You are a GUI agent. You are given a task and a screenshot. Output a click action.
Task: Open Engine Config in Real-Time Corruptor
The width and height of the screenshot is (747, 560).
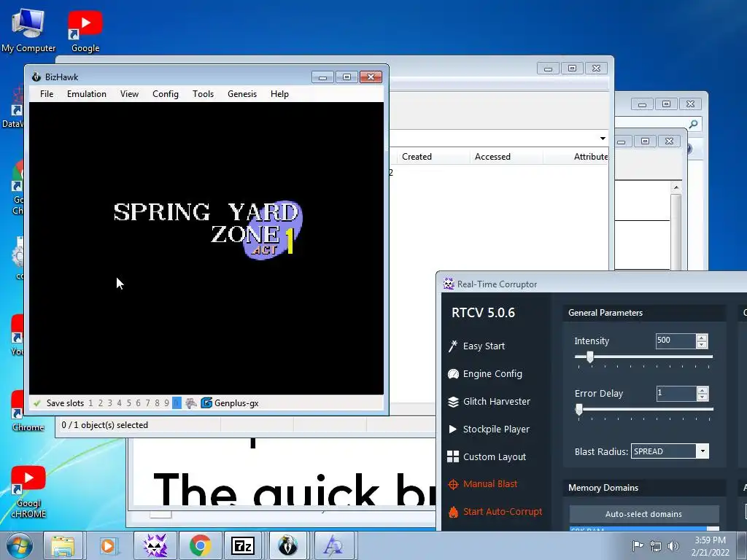[485, 374]
